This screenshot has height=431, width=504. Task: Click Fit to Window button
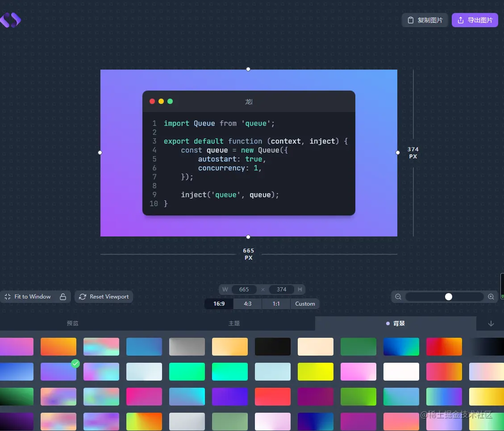[28, 297]
